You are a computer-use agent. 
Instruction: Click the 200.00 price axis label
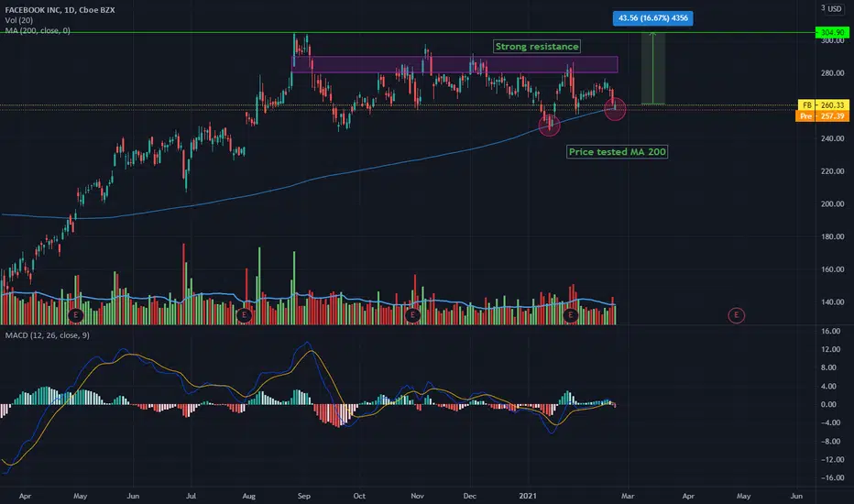[833, 203]
